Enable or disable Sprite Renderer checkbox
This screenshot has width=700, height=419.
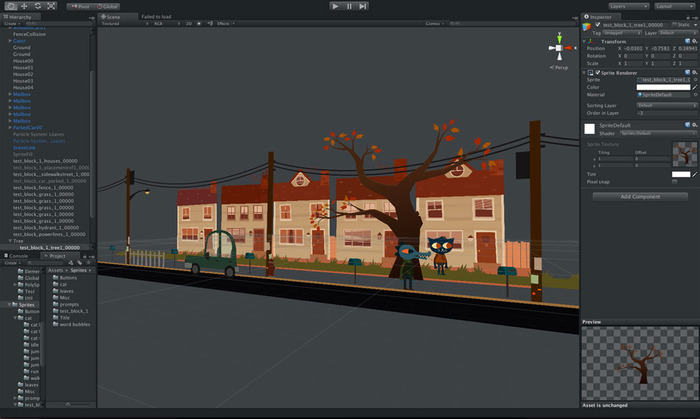coord(597,72)
